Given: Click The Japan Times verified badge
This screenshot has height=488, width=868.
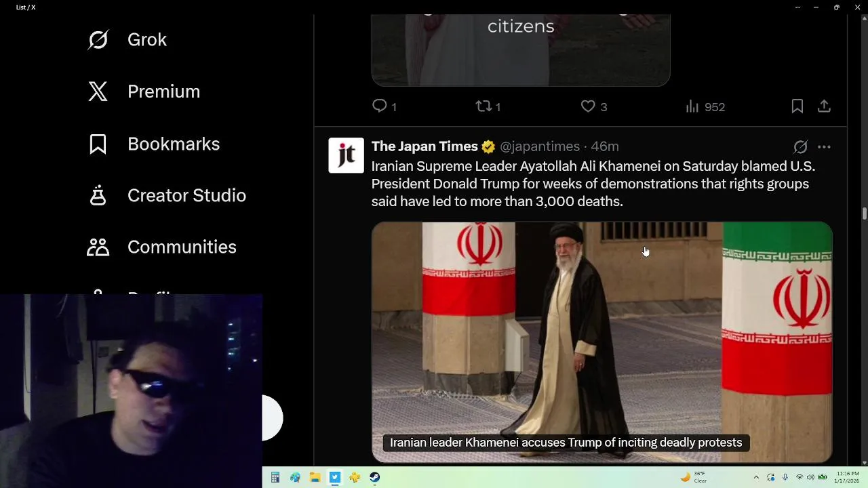Looking at the screenshot, I should coord(488,147).
